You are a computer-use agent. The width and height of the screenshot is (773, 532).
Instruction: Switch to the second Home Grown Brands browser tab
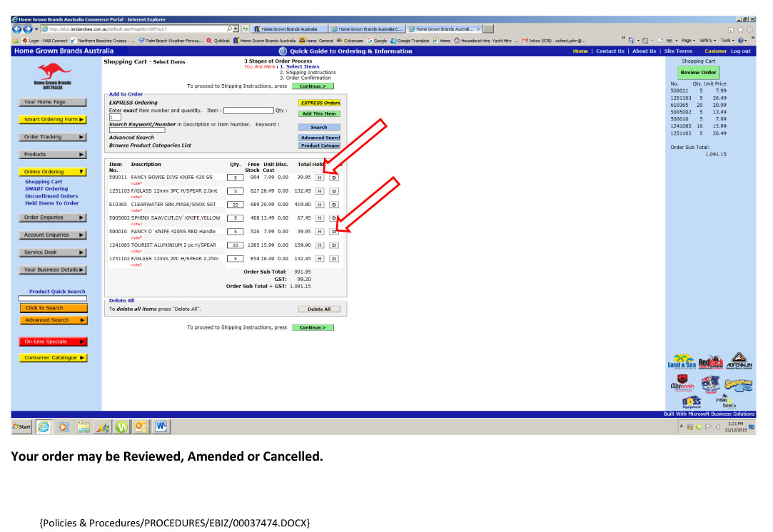pos(367,29)
